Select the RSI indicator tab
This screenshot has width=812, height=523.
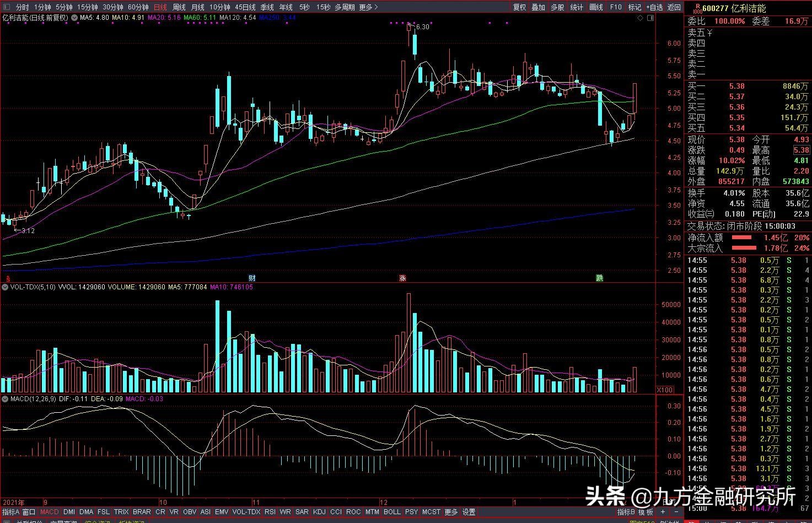click(270, 512)
